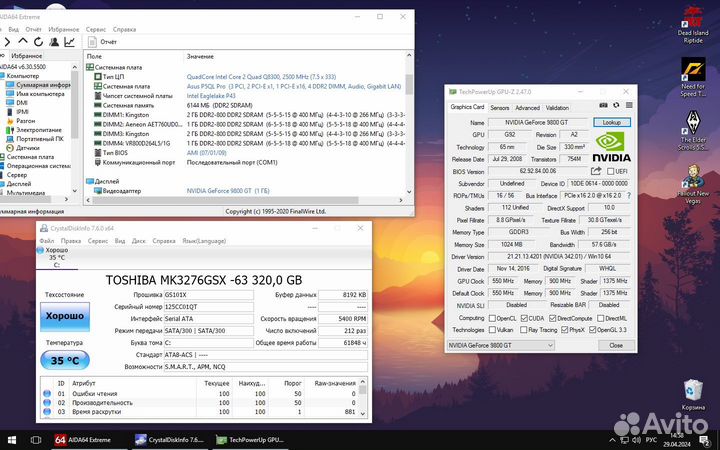Select Портативный ПК tree item

point(35,139)
